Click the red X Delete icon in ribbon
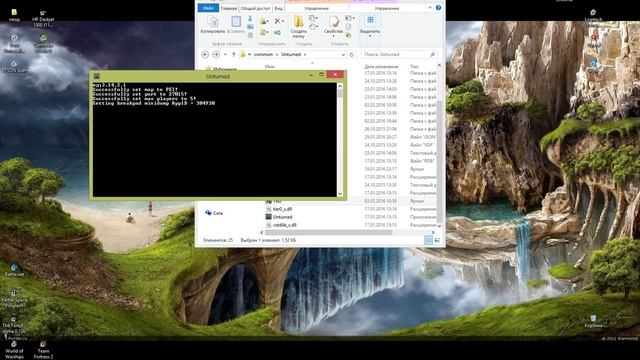The height and width of the screenshot is (360, 640). point(278,21)
